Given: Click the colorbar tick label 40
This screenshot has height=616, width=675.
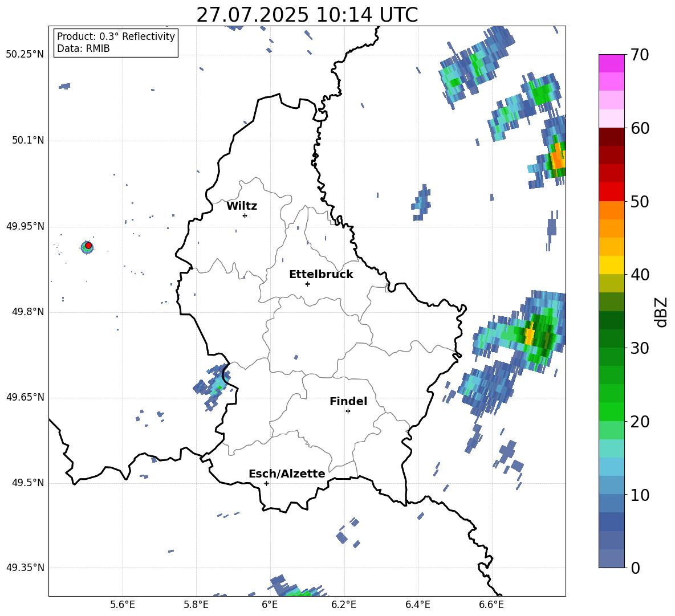Looking at the screenshot, I should tap(640, 275).
